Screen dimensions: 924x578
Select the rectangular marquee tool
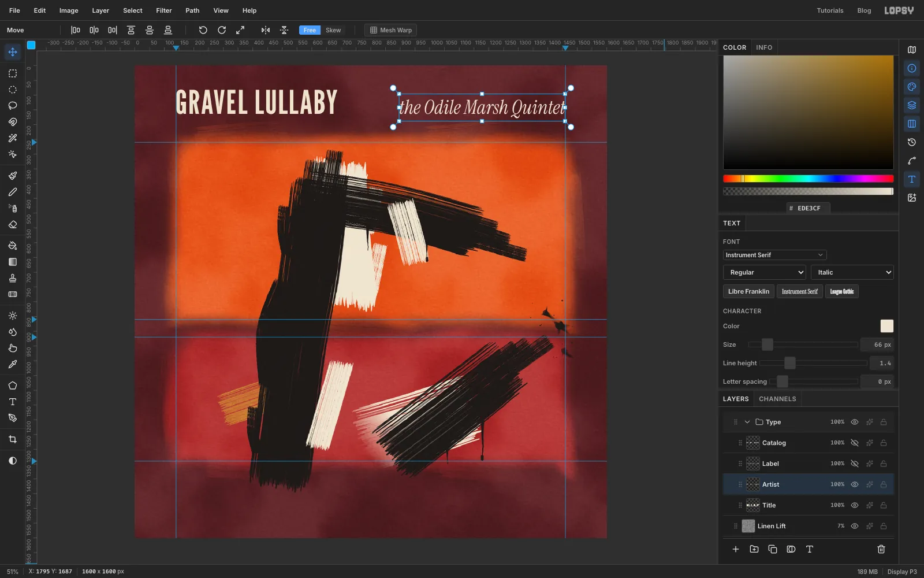[x=12, y=73]
